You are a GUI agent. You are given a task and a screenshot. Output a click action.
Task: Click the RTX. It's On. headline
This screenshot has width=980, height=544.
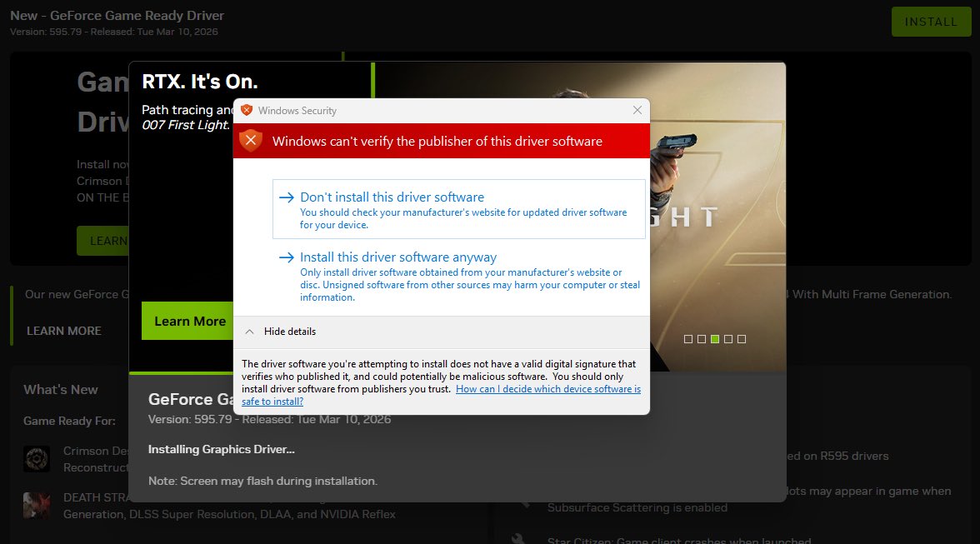pos(200,82)
